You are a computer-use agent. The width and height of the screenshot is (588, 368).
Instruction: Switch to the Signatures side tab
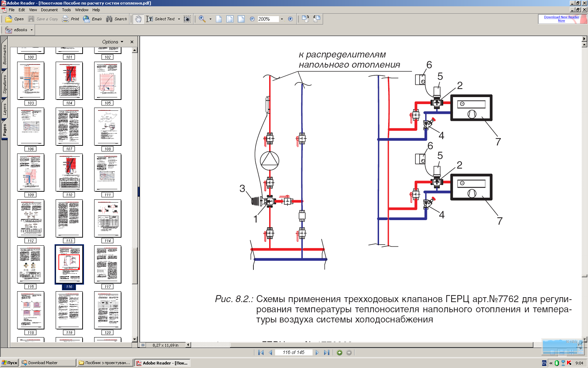coord(4,84)
